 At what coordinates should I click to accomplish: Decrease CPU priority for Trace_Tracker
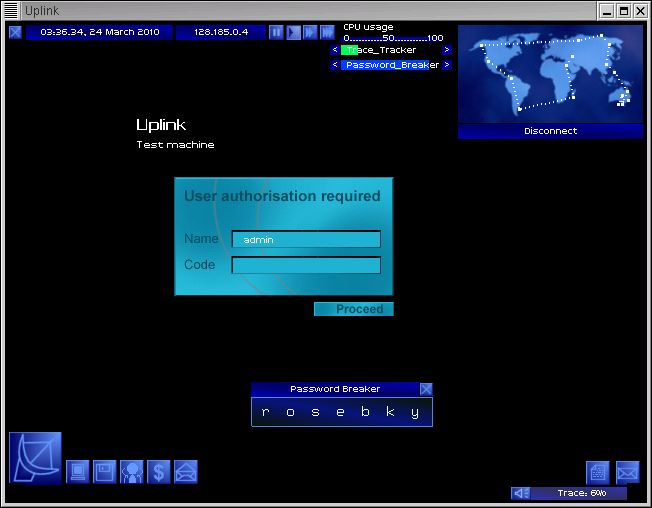[x=335, y=50]
